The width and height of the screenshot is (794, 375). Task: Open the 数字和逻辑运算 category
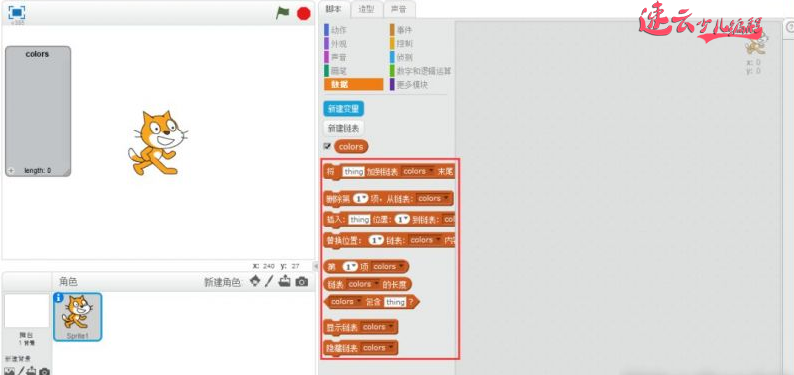420,71
